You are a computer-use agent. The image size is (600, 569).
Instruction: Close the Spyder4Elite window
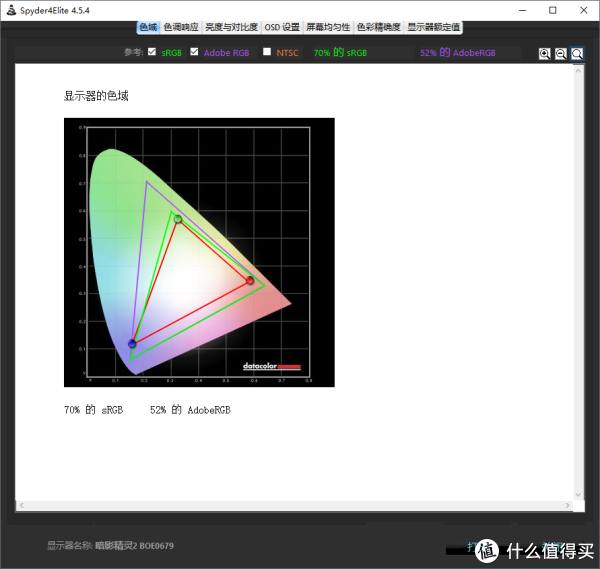click(x=584, y=10)
